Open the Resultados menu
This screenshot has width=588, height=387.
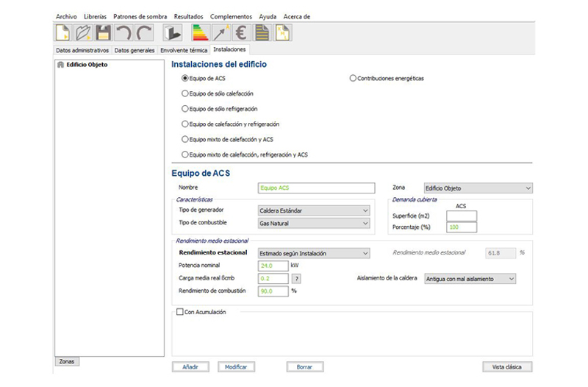click(x=189, y=16)
